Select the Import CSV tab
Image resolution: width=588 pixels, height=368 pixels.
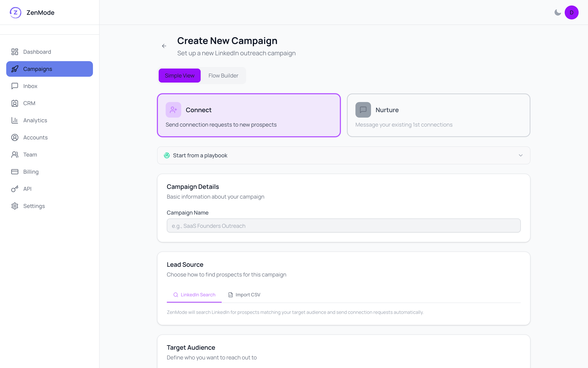click(244, 295)
